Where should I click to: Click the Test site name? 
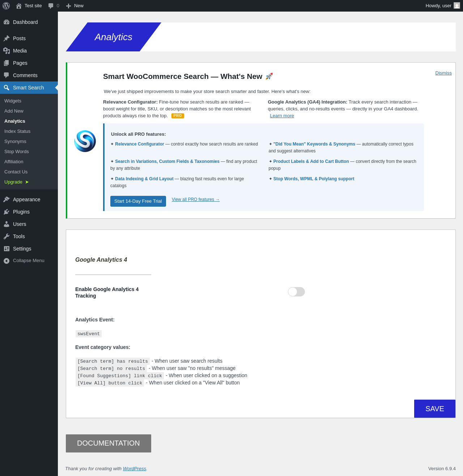(x=33, y=6)
